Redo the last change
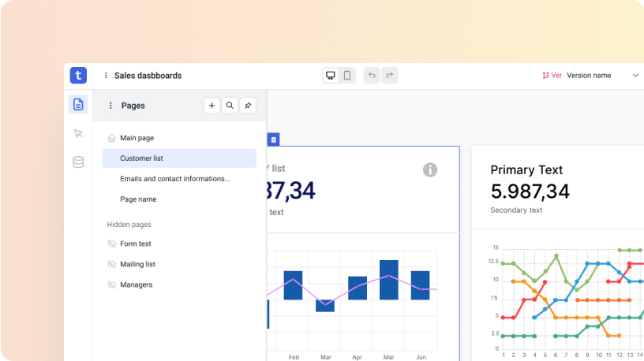644x361 pixels. click(x=389, y=76)
